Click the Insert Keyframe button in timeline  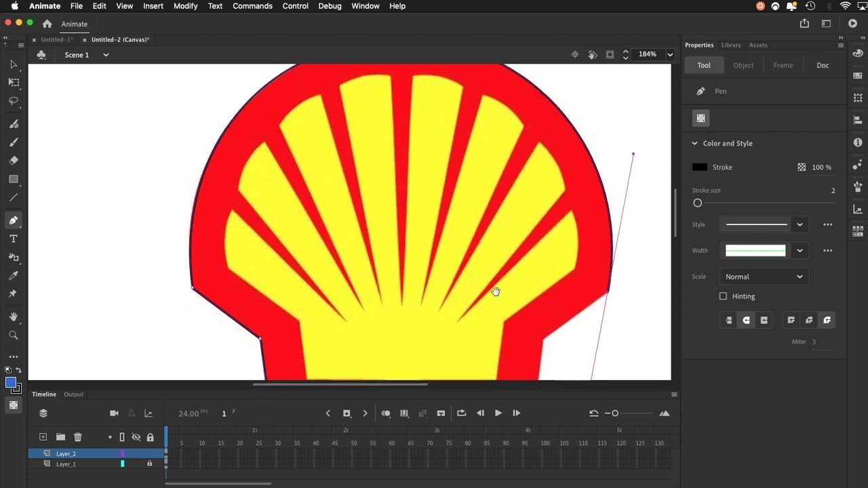click(x=347, y=413)
